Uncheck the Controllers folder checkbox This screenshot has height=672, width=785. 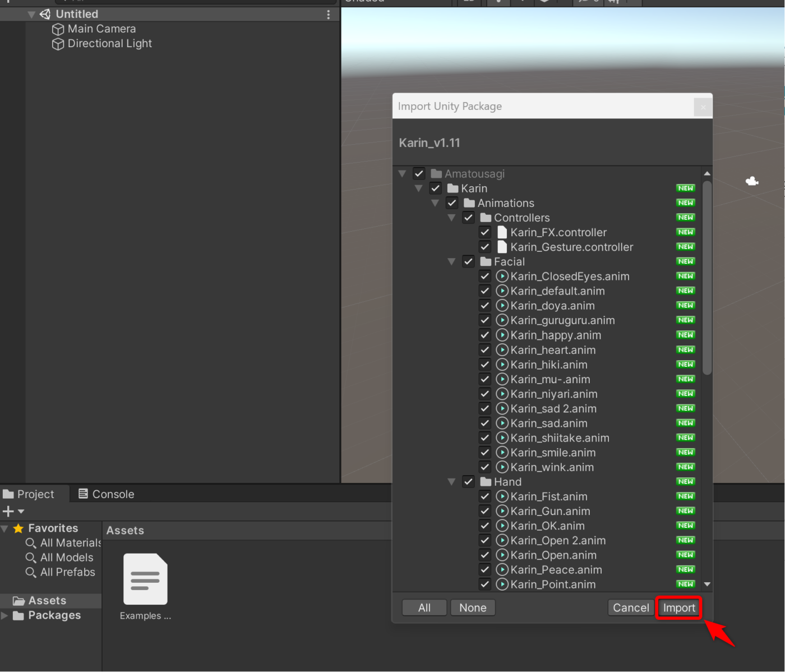pyautogui.click(x=468, y=218)
